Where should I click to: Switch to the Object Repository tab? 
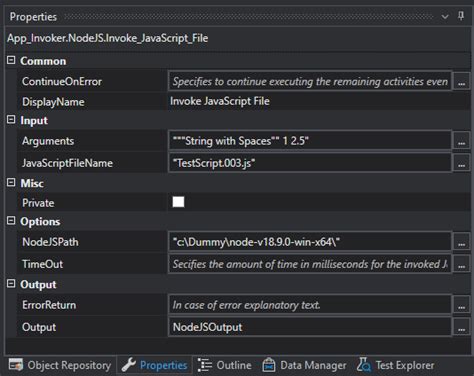60,365
